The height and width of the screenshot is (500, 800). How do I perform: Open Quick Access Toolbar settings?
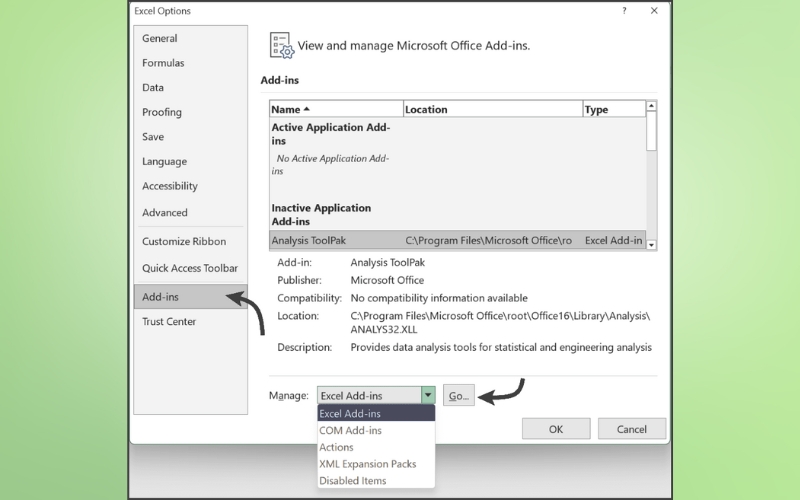[190, 268]
